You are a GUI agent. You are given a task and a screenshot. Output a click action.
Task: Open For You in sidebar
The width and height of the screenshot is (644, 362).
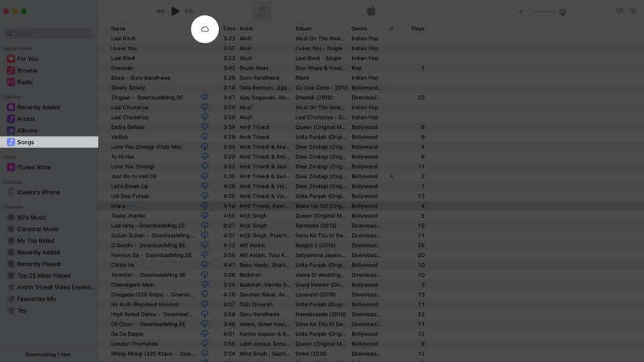tap(27, 59)
